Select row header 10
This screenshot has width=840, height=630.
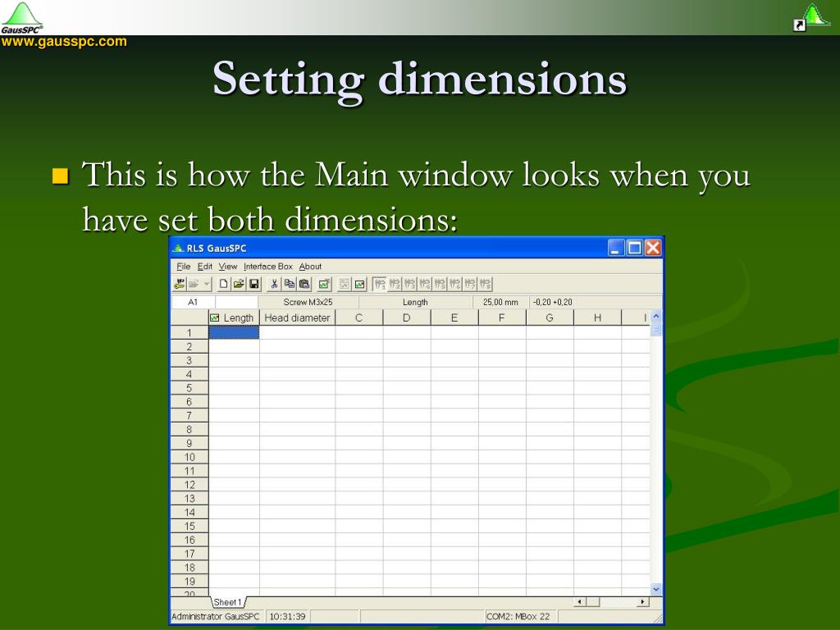tap(189, 457)
